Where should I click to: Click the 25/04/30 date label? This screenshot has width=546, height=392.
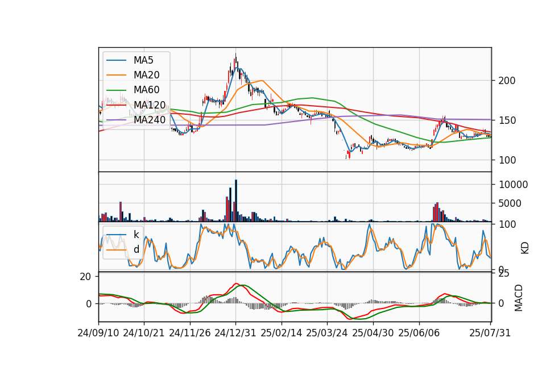click(373, 333)
